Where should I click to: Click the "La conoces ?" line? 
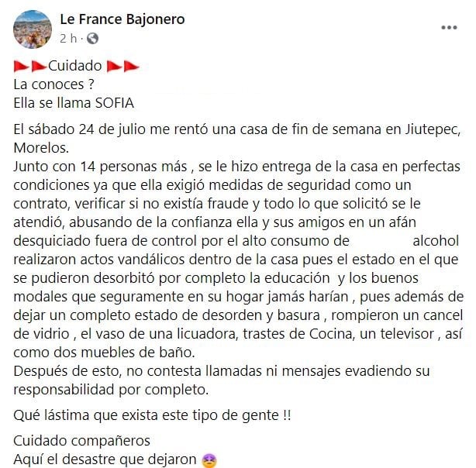coord(53,84)
